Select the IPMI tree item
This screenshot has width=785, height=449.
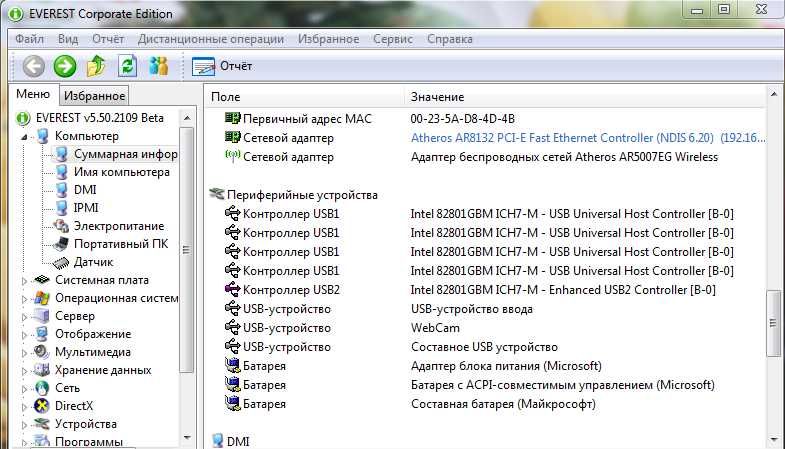[x=86, y=208]
